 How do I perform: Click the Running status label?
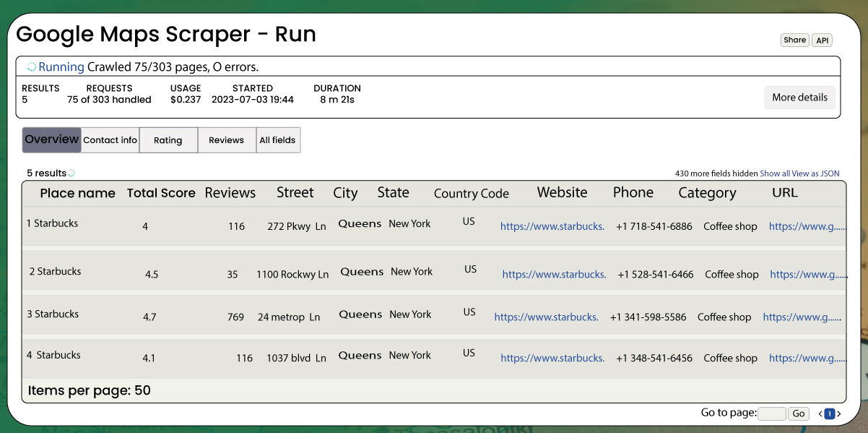61,67
